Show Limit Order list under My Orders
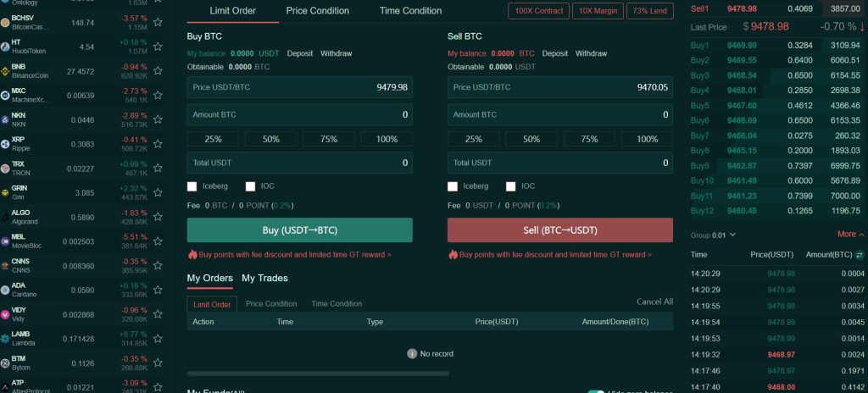The height and width of the screenshot is (393, 868). point(212,304)
